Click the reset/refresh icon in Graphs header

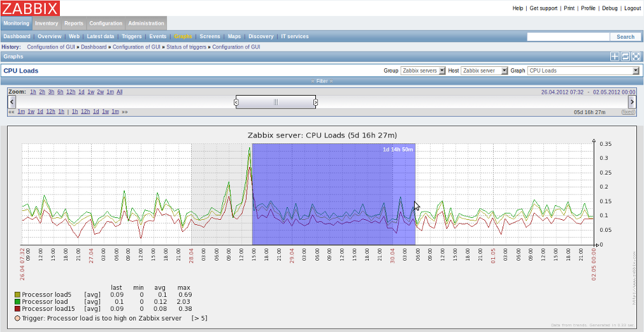pos(625,57)
